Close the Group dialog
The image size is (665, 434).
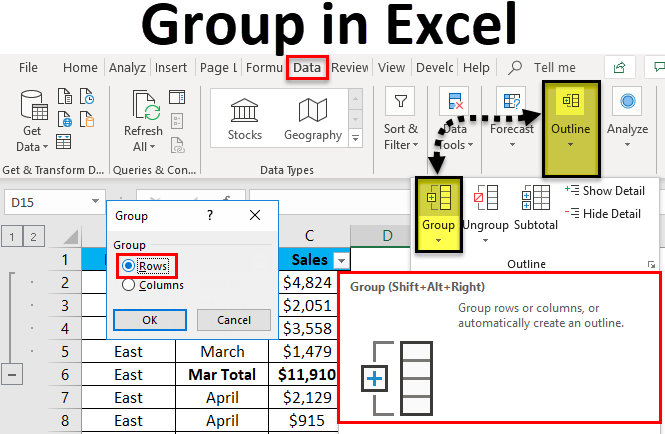[x=255, y=216]
